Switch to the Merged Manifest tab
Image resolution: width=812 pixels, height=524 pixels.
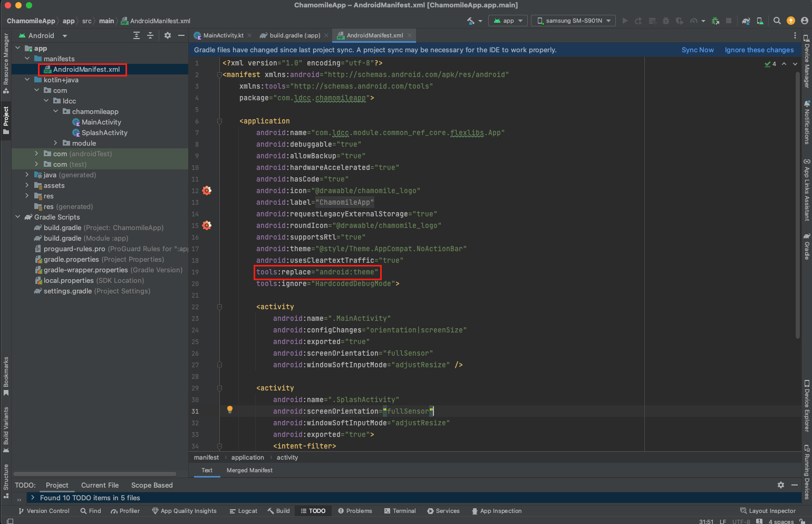(x=249, y=470)
